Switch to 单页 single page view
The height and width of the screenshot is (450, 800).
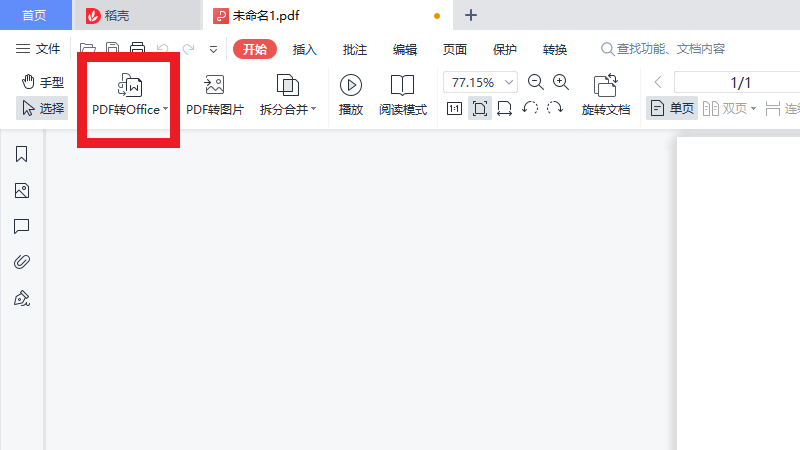point(671,108)
